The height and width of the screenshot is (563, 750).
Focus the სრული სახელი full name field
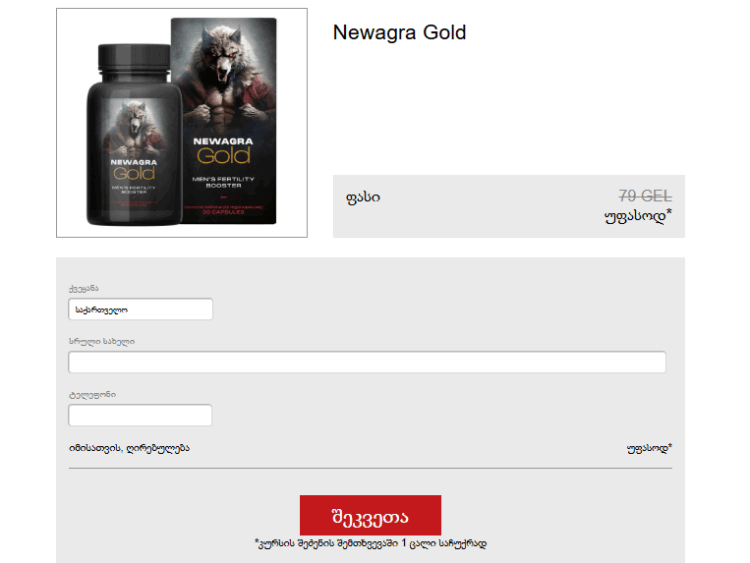tap(366, 363)
